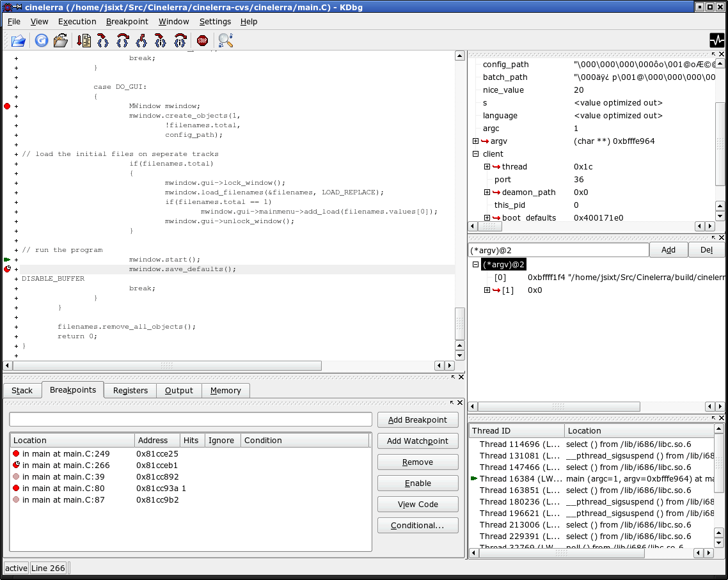Collapse the client tree node

(475, 154)
